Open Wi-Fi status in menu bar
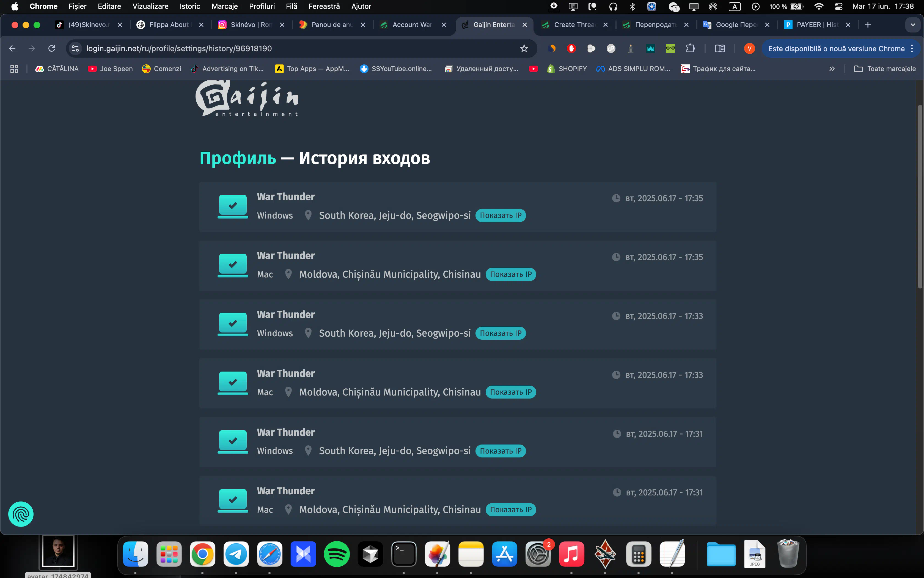 pos(819,7)
